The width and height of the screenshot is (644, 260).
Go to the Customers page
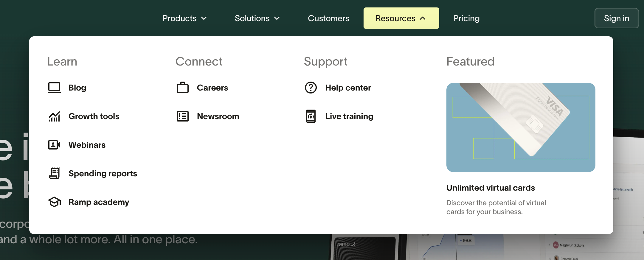[328, 18]
